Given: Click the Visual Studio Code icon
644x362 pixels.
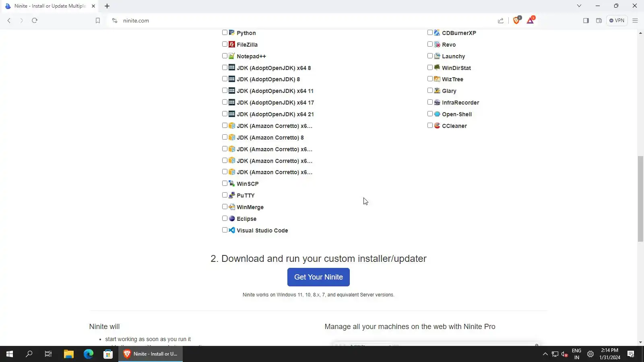Looking at the screenshot, I should click(x=232, y=230).
